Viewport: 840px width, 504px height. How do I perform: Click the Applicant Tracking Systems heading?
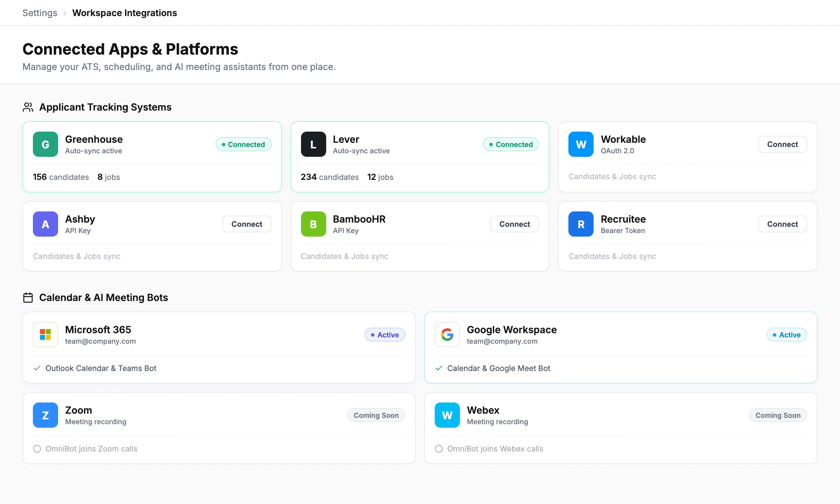click(x=105, y=107)
